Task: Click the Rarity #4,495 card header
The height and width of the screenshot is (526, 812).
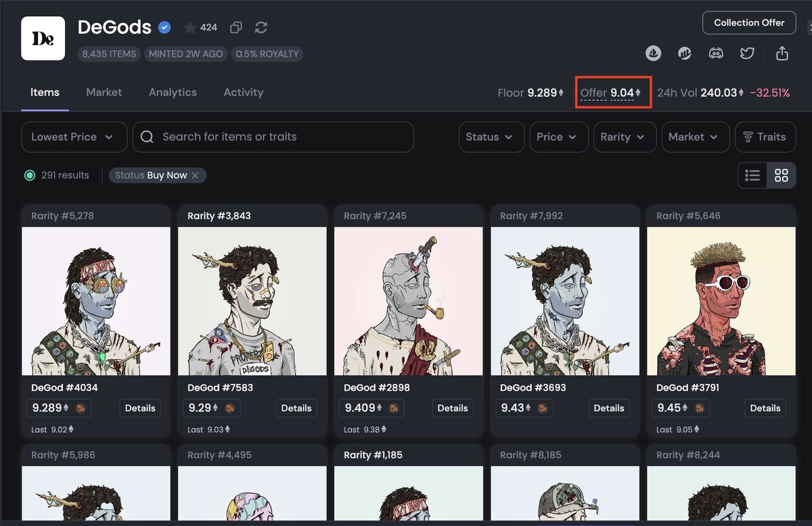Action: pos(252,455)
